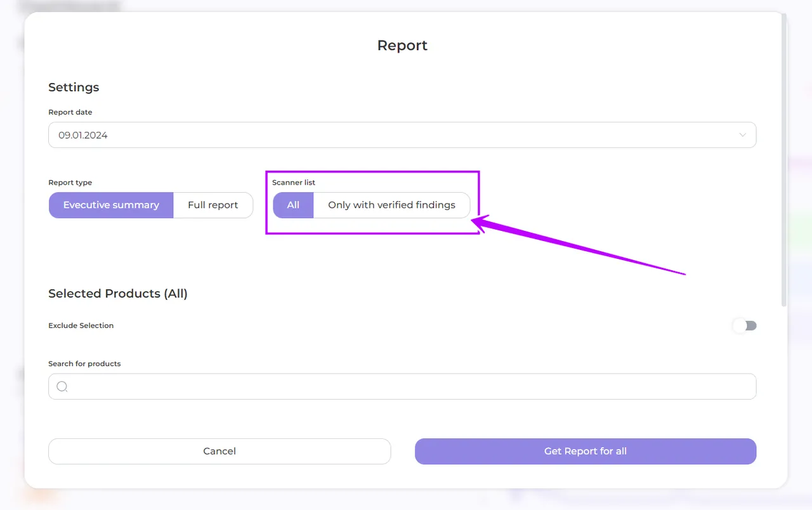This screenshot has width=812, height=510.
Task: Click the Report dialog title
Action: pos(402,46)
